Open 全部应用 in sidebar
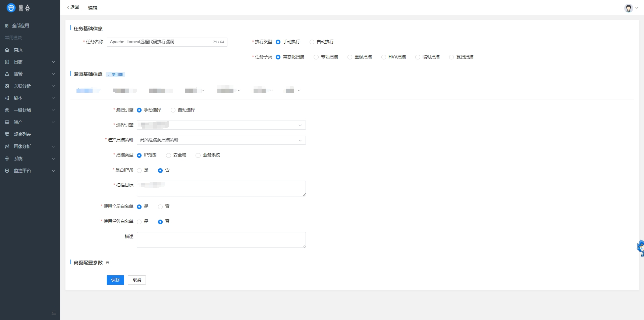 tap(20, 26)
